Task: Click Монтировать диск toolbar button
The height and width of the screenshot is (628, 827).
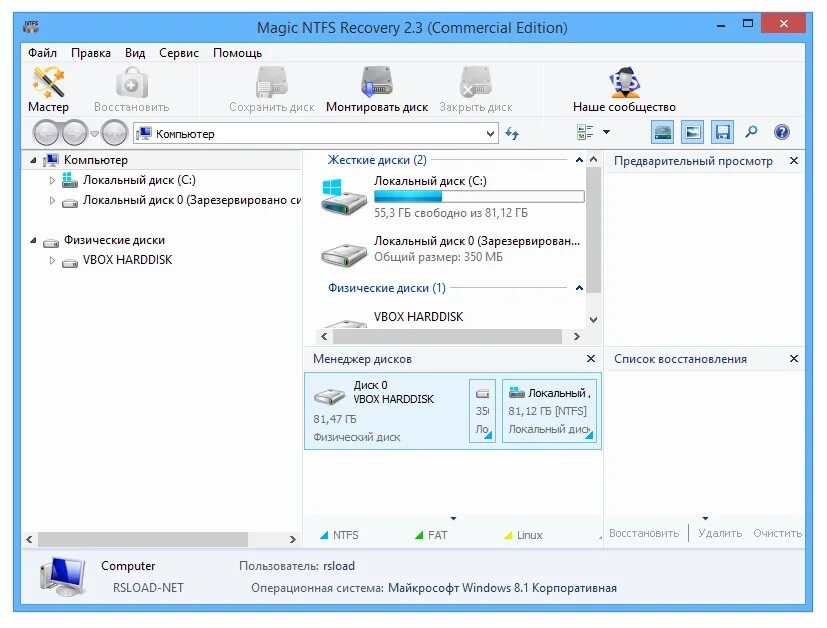Action: (x=377, y=90)
